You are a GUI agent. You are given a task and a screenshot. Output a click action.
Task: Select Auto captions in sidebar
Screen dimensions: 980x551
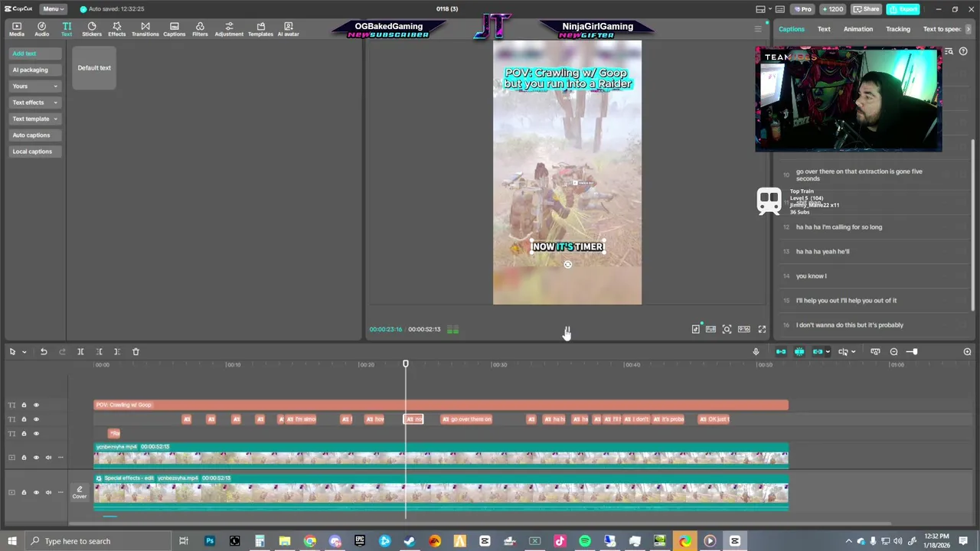tap(34, 135)
